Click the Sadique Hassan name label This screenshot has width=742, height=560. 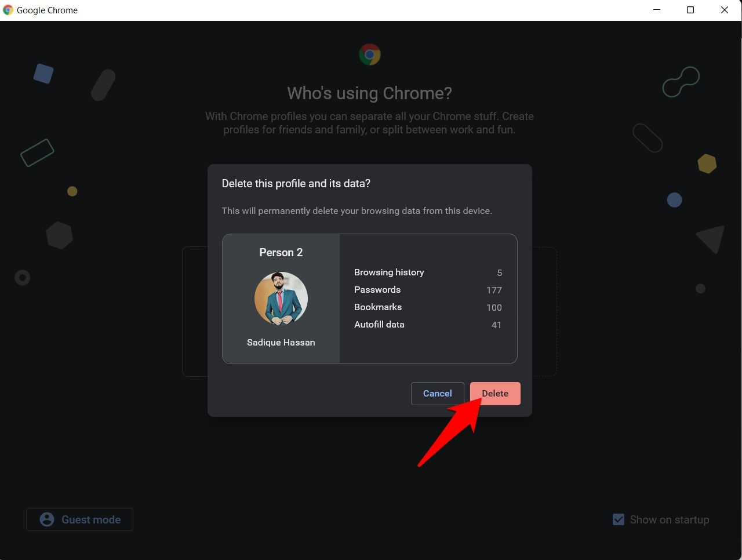click(281, 343)
